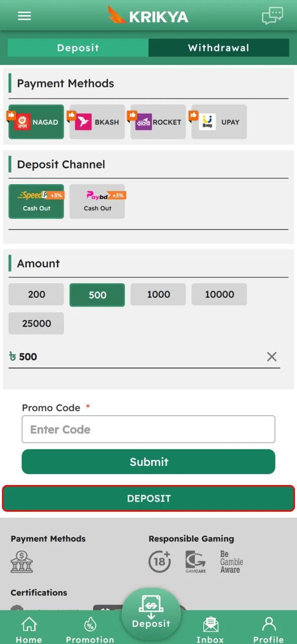This screenshot has width=297, height=644.
Task: Clear the entered amount with X
Action: 272,357
